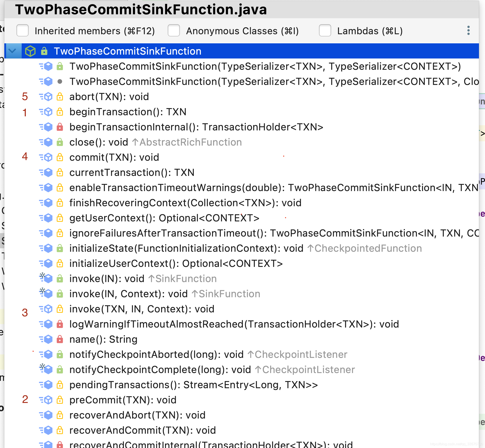Select close(): void method
The width and height of the screenshot is (485, 448).
click(x=98, y=142)
